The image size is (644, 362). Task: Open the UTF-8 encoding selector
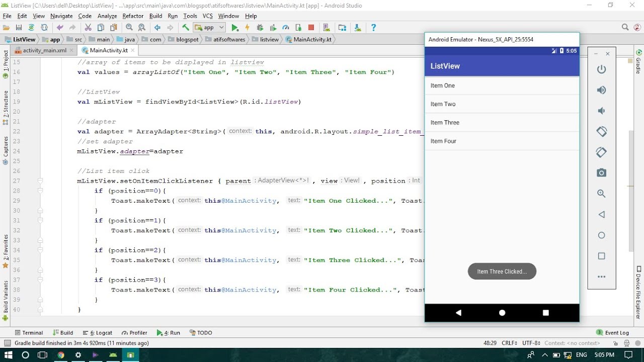(x=531, y=343)
